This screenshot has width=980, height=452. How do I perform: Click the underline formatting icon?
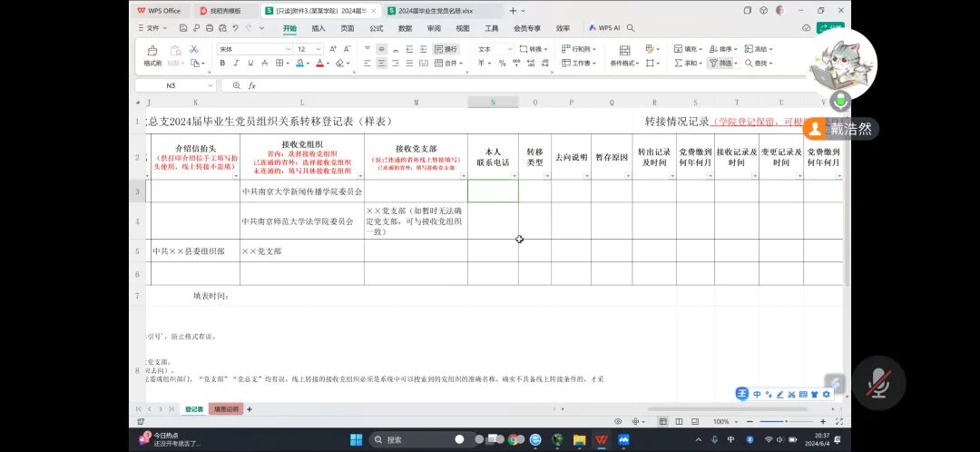click(251, 64)
